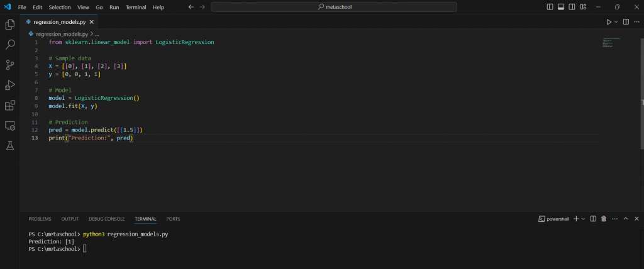Click the "# Prediction" comment line
Image resolution: width=644 pixels, height=269 pixels.
click(x=68, y=122)
